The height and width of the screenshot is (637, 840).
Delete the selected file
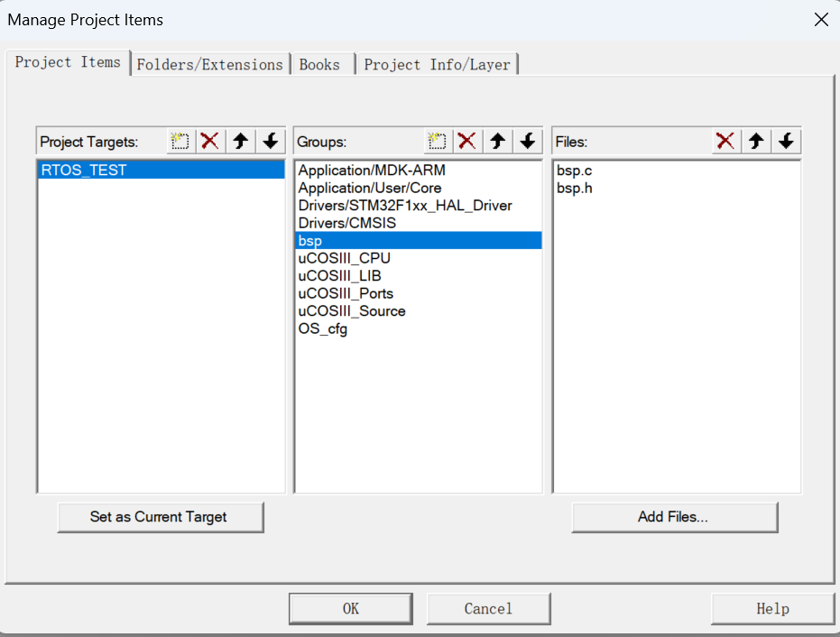click(726, 142)
